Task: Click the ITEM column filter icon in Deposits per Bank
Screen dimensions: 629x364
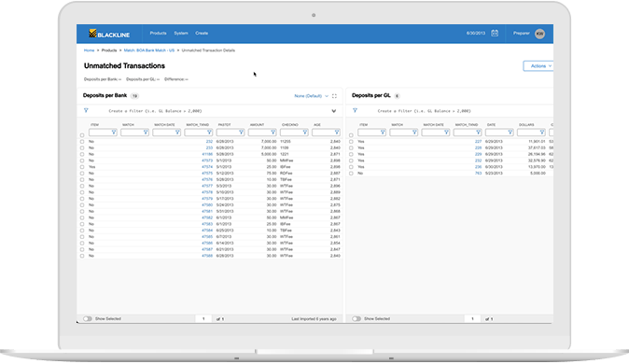Action: tap(114, 132)
